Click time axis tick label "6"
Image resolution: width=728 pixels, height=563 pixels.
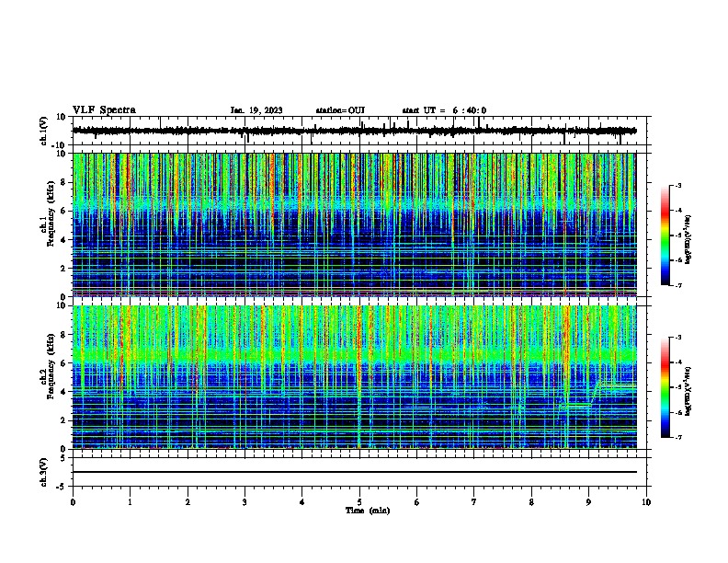417,502
